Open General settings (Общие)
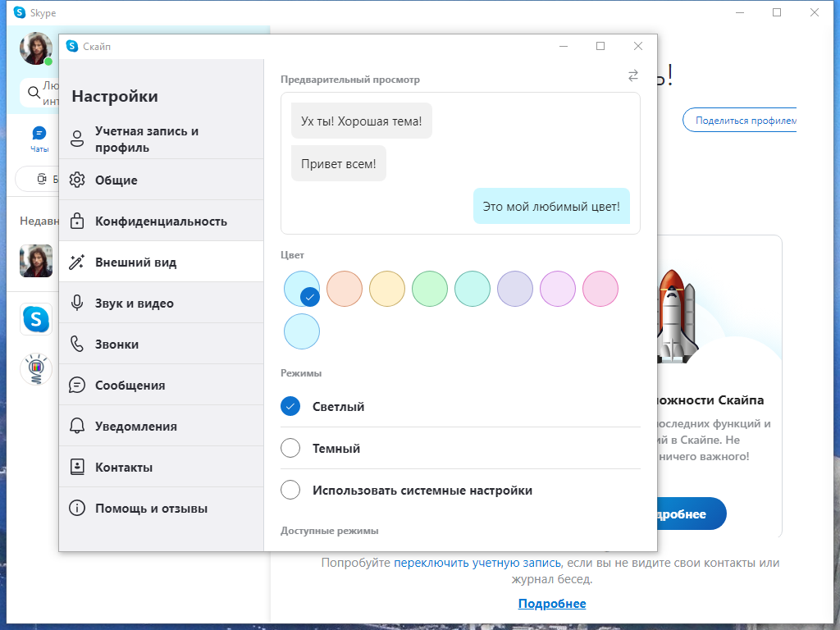 coord(162,180)
